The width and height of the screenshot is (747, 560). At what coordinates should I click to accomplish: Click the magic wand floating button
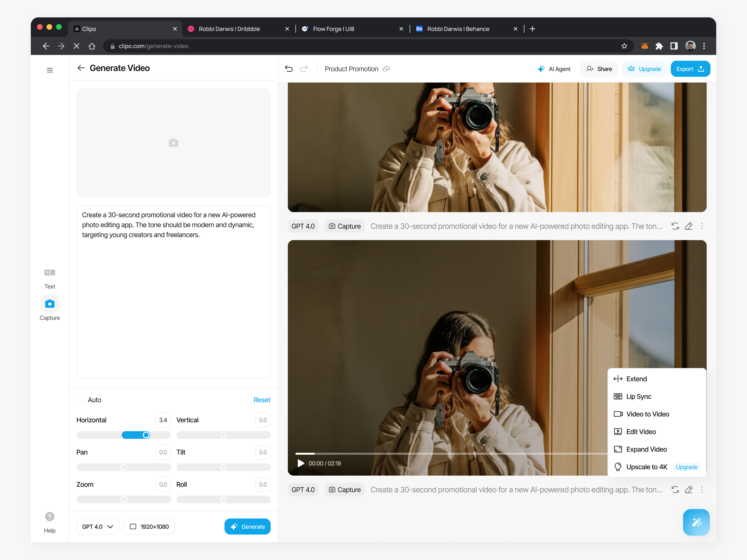tap(696, 523)
